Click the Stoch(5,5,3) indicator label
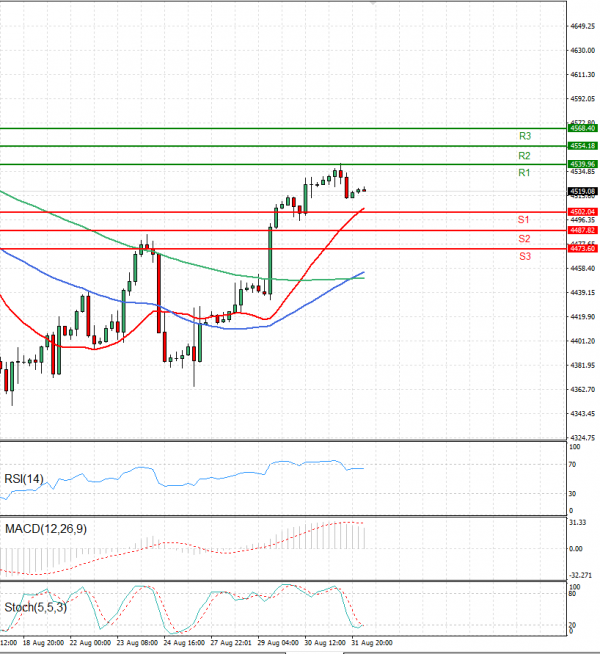 [x=35, y=607]
